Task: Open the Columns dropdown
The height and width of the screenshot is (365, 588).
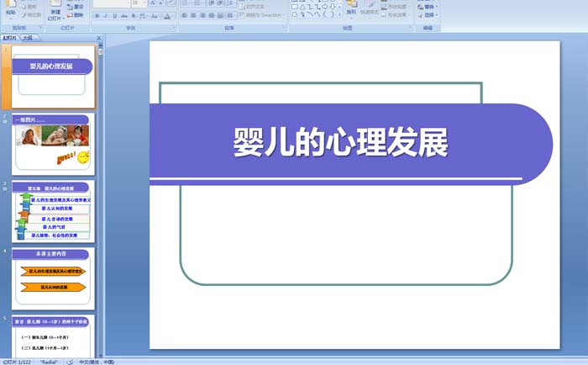Action: pos(230,16)
